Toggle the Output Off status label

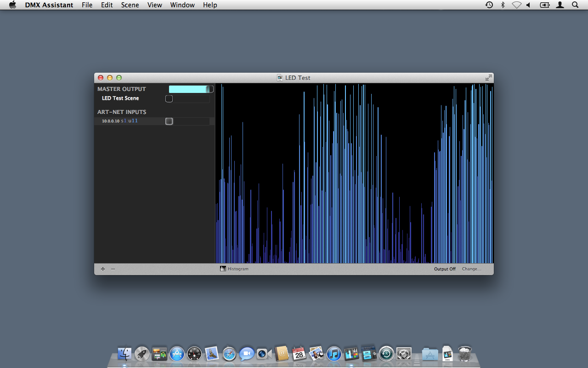coord(445,269)
